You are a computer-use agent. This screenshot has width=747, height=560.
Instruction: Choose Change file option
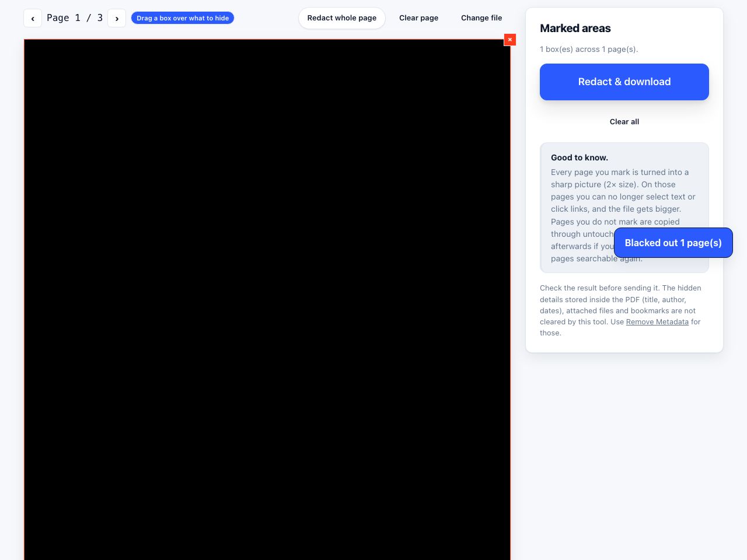tap(481, 18)
